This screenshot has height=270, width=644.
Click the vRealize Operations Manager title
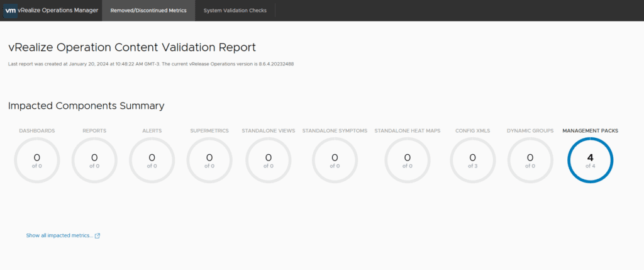(x=58, y=10)
